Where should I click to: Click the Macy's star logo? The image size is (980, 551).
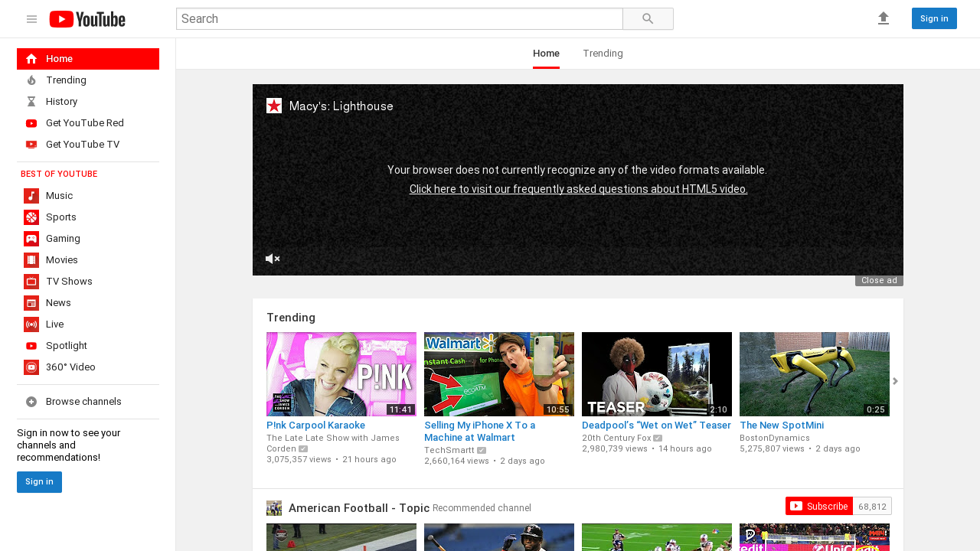274,106
